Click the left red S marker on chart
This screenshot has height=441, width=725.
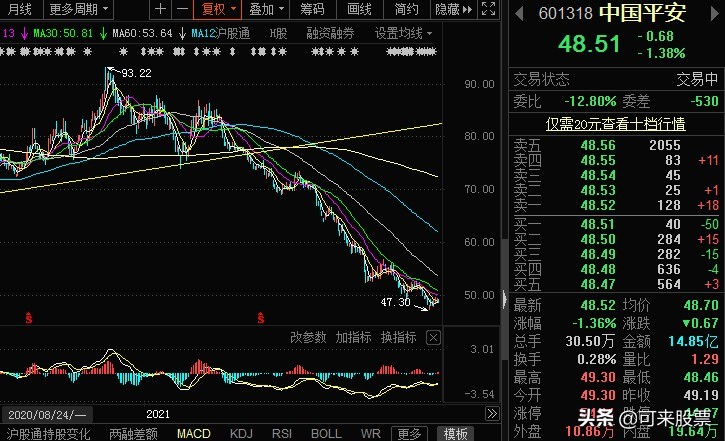click(29, 318)
